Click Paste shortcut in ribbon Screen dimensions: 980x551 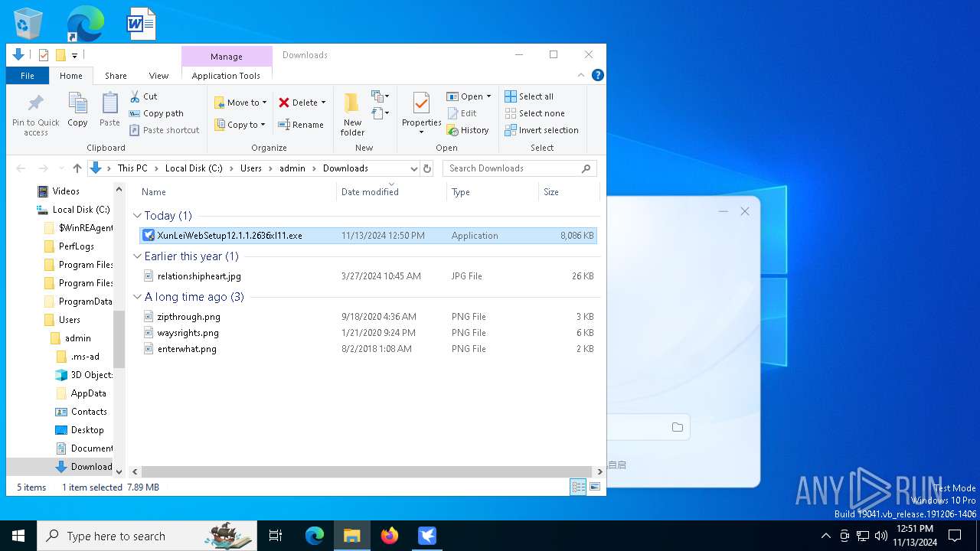[x=165, y=130]
